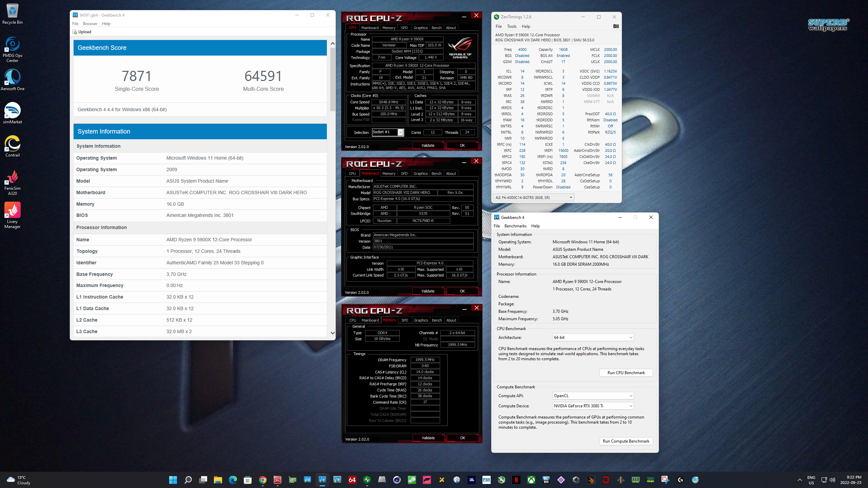Image resolution: width=868 pixels, height=488 pixels.
Task: Click the ZenTimings screenshot camera icon
Action: click(616, 26)
